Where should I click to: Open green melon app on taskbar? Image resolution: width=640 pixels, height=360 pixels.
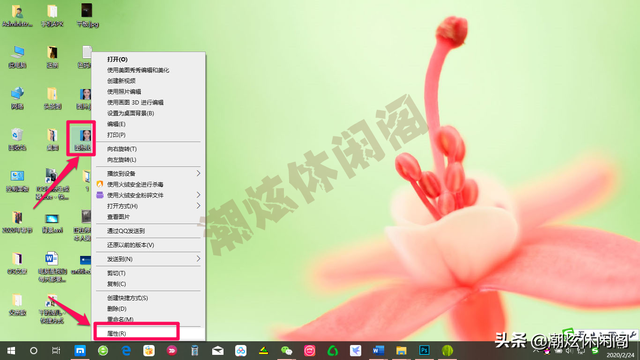(447, 351)
